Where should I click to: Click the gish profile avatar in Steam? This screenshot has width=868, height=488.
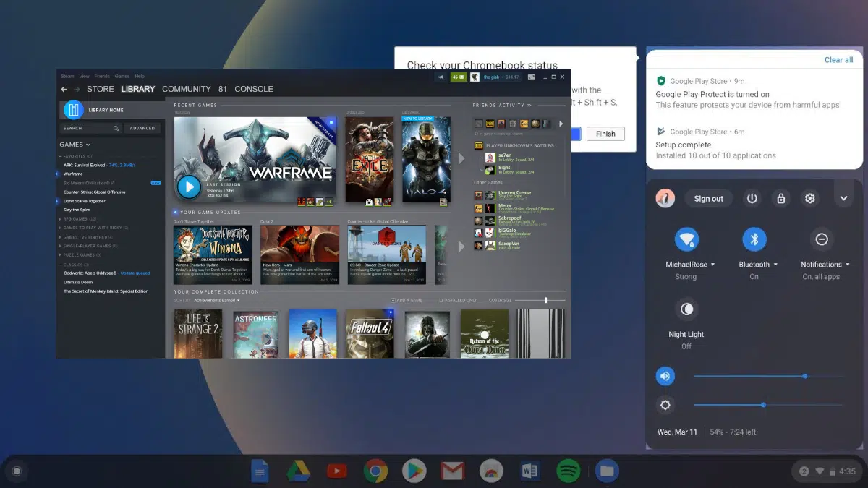(475, 77)
